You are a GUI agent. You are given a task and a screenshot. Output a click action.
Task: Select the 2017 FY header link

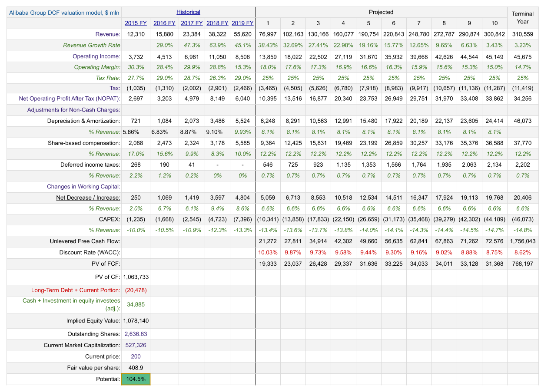(x=192, y=23)
